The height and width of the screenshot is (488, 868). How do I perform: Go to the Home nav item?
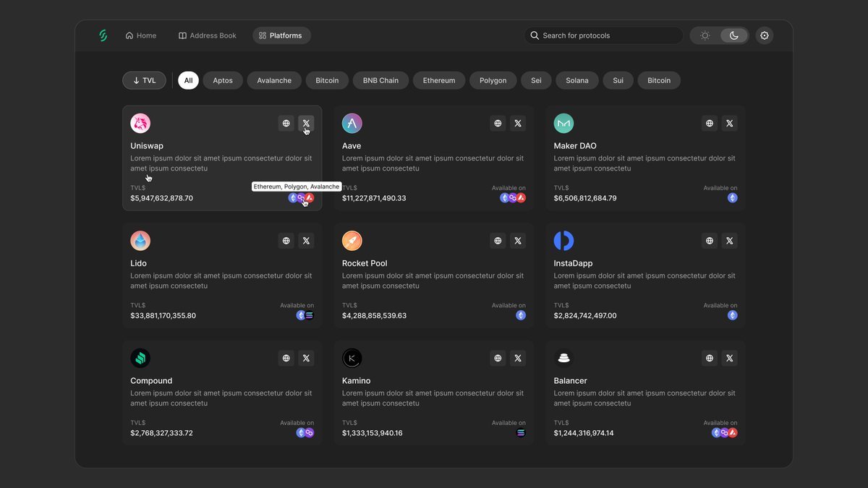tap(140, 35)
